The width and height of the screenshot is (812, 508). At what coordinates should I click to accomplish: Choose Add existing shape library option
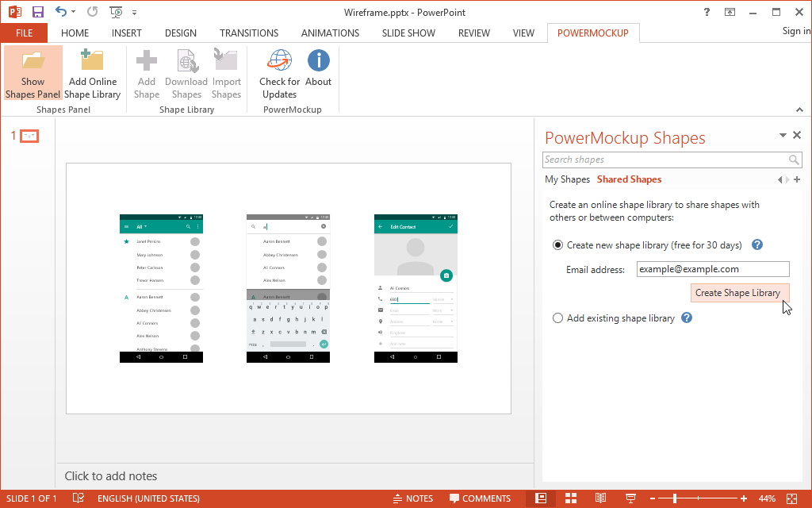[x=557, y=317]
